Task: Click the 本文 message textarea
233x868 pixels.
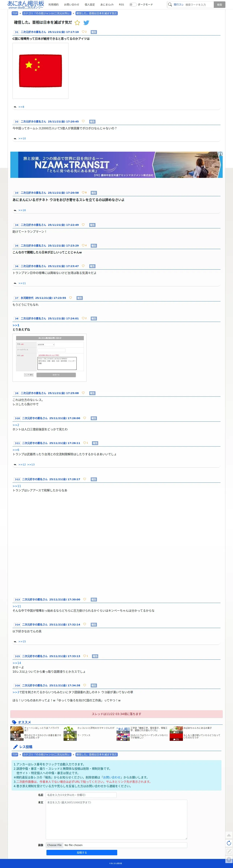Action: 116,819
